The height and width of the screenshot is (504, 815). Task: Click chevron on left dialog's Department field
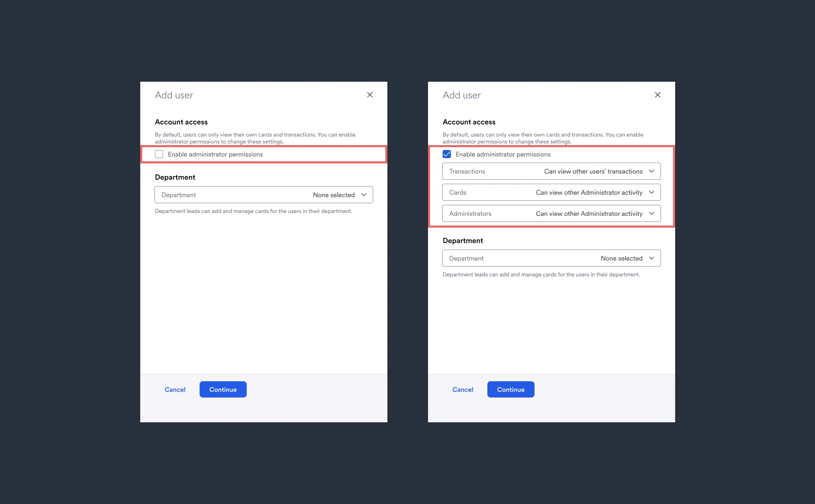tap(363, 195)
